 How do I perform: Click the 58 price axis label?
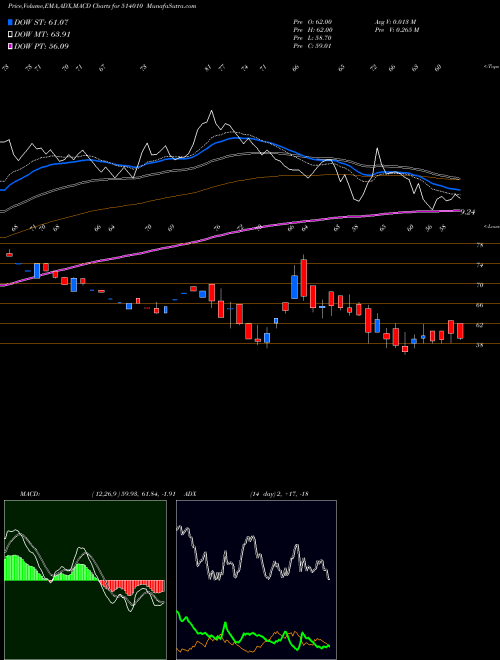[x=479, y=345]
